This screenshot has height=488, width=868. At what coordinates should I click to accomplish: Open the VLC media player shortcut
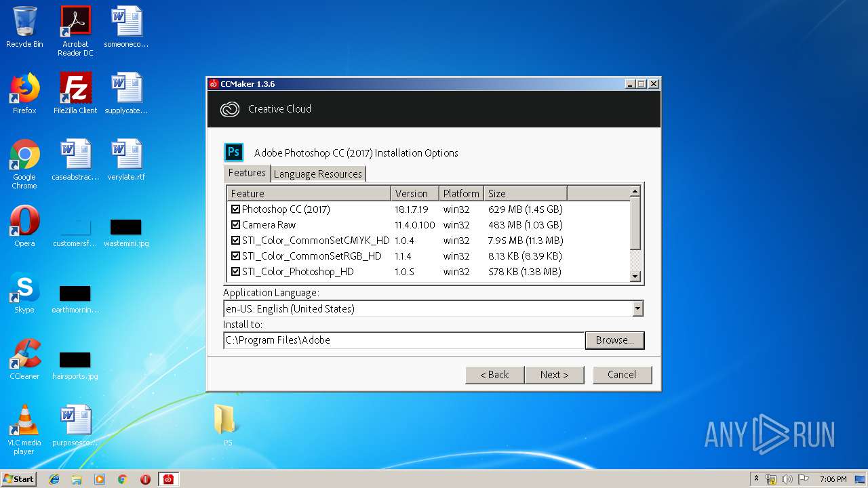tap(24, 430)
